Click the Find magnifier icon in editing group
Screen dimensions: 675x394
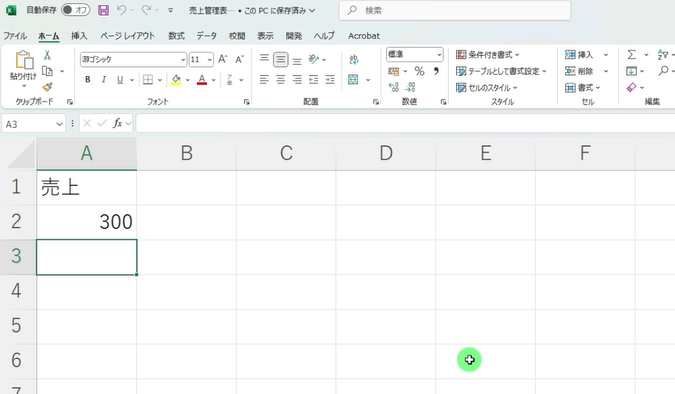(663, 71)
